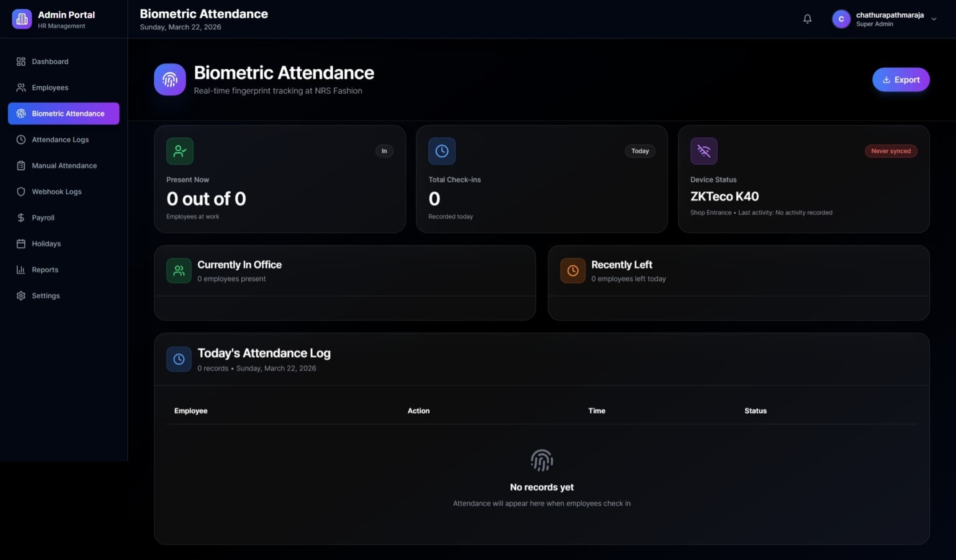
Task: Select the Payroll dollar icon
Action: [x=21, y=217]
